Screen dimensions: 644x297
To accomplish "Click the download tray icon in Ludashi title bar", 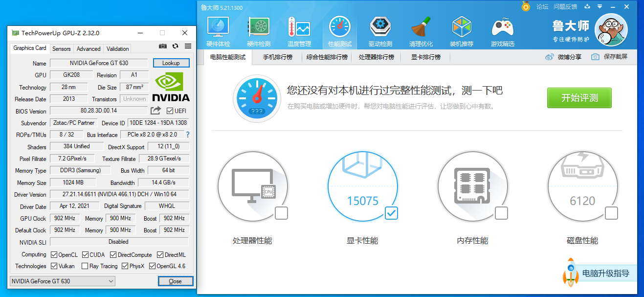I will click(586, 6).
